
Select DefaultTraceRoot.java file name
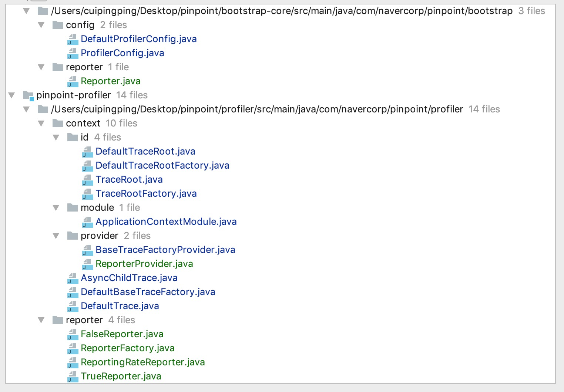click(145, 151)
